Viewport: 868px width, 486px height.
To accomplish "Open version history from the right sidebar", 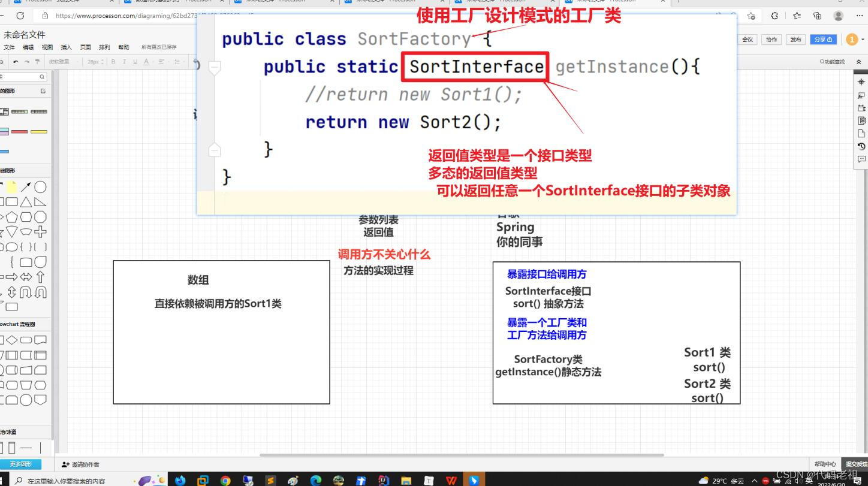I will click(861, 146).
